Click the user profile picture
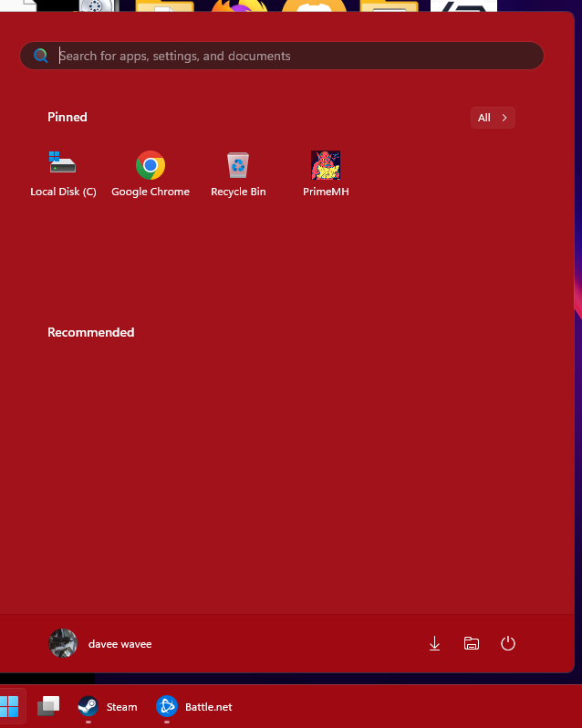582x728 pixels. pos(63,643)
